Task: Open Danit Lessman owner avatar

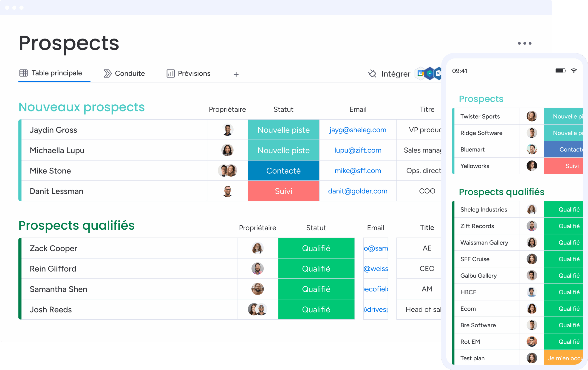Action: [x=227, y=191]
